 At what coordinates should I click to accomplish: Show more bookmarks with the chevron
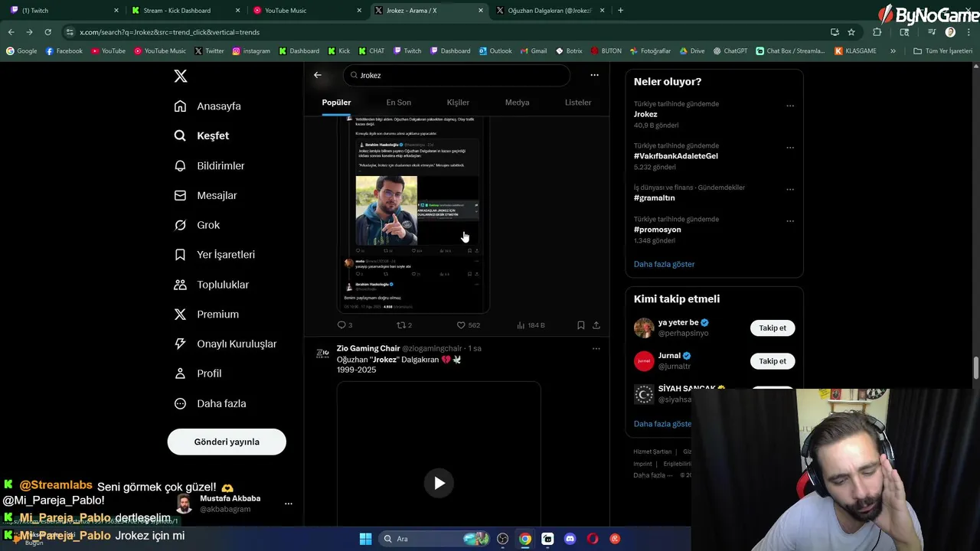893,51
